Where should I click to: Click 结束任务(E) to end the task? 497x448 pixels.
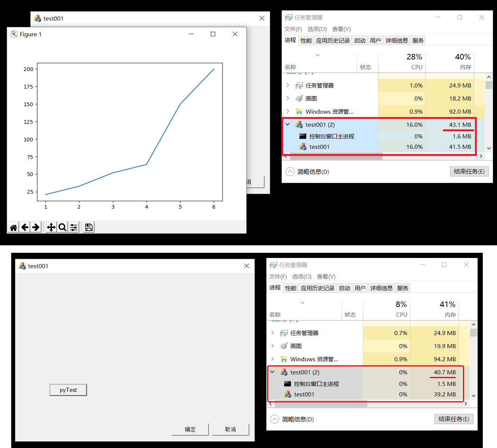pos(469,171)
